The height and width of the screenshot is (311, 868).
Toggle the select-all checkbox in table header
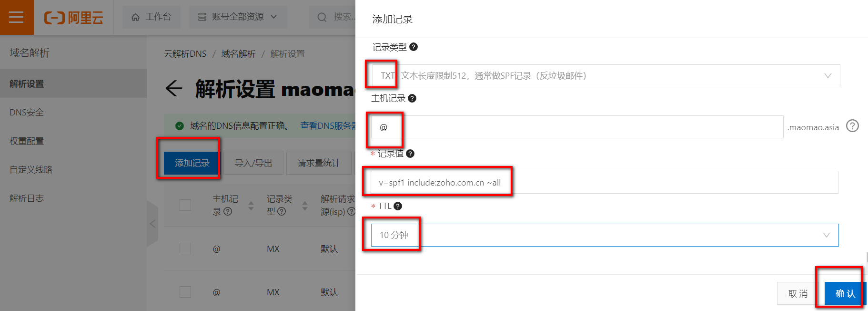pos(185,205)
